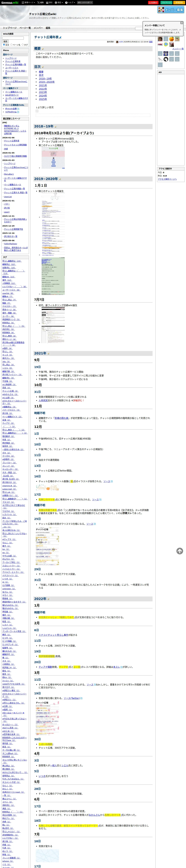Viewport: 186px width, 868px height.
Task: Click the orange fruit member avatar
Action: [x=172, y=39]
